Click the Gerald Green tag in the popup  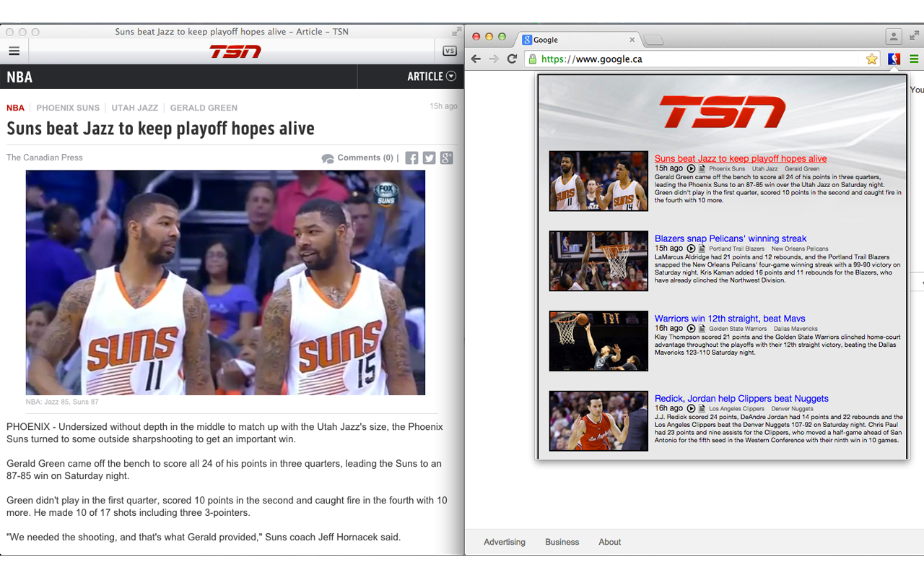[x=802, y=169]
